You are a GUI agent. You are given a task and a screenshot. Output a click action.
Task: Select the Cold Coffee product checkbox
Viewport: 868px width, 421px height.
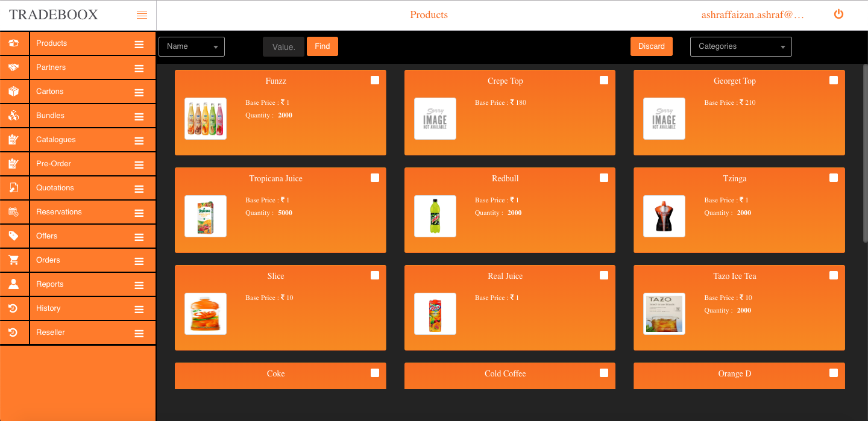(604, 373)
